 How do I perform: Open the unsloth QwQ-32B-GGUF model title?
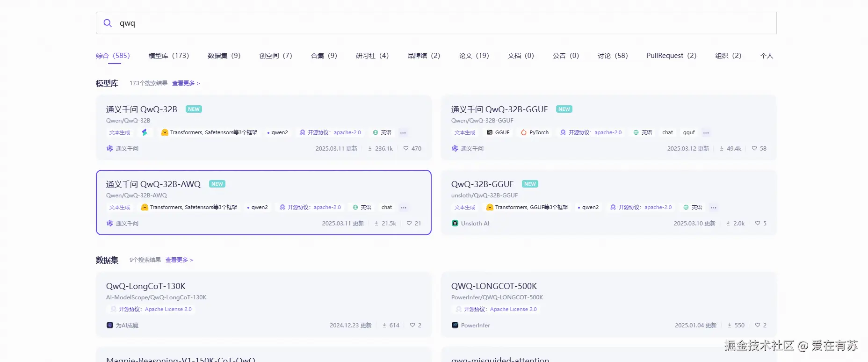pyautogui.click(x=482, y=184)
